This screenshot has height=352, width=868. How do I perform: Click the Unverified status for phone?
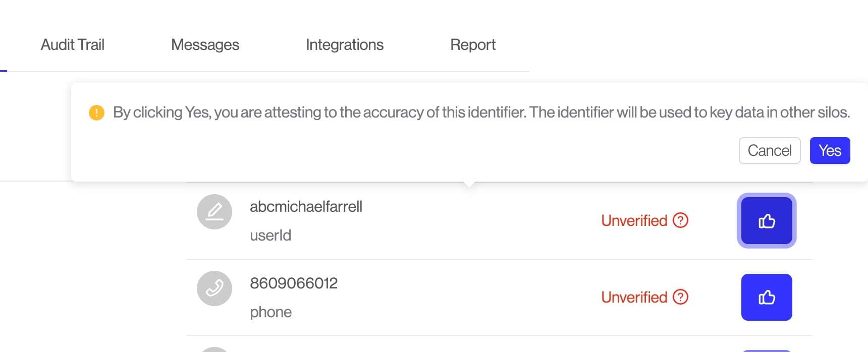point(634,297)
